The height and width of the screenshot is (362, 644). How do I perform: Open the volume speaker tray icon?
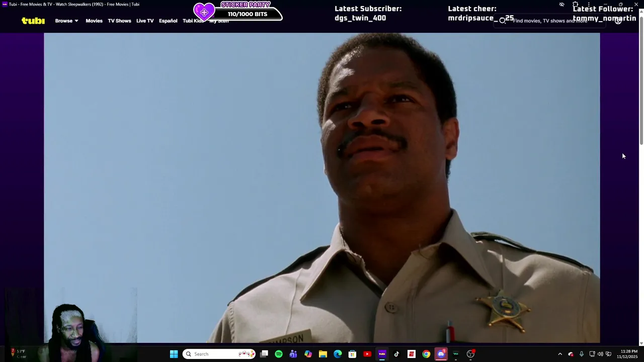(x=600, y=354)
